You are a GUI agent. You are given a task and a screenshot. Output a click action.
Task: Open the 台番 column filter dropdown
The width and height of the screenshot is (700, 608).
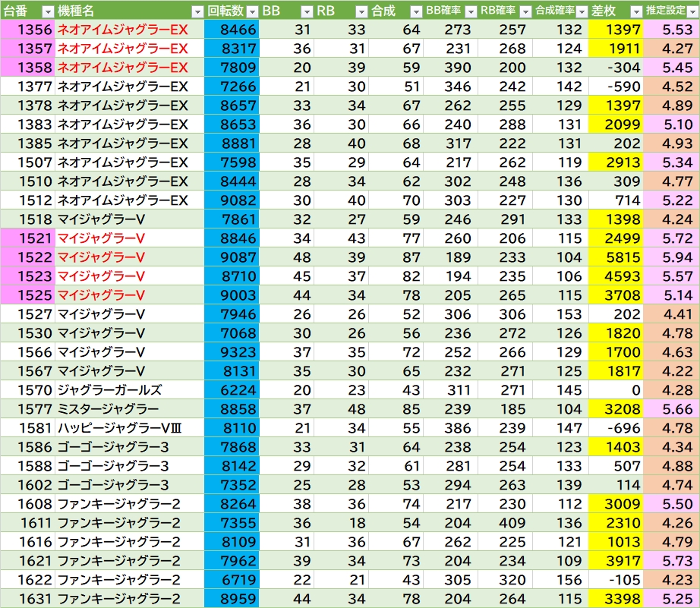tap(47, 11)
